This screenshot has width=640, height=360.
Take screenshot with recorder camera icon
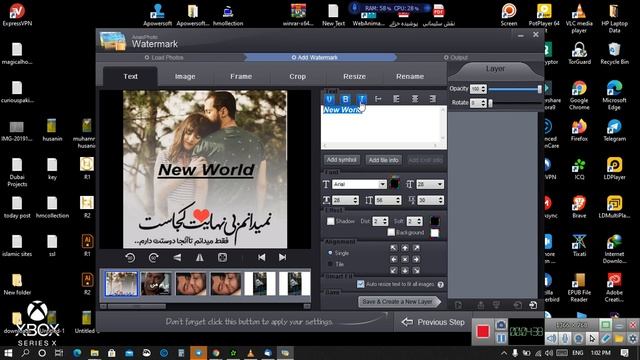pos(501,324)
